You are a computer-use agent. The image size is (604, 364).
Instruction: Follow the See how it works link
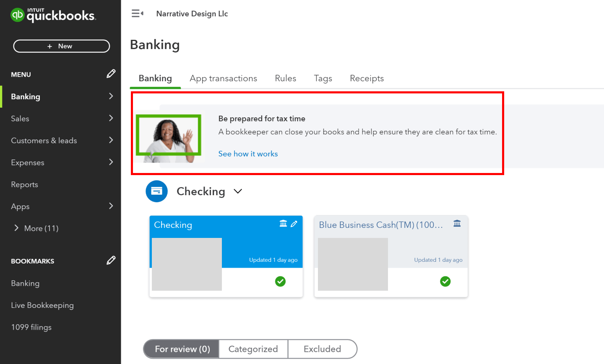tap(248, 154)
